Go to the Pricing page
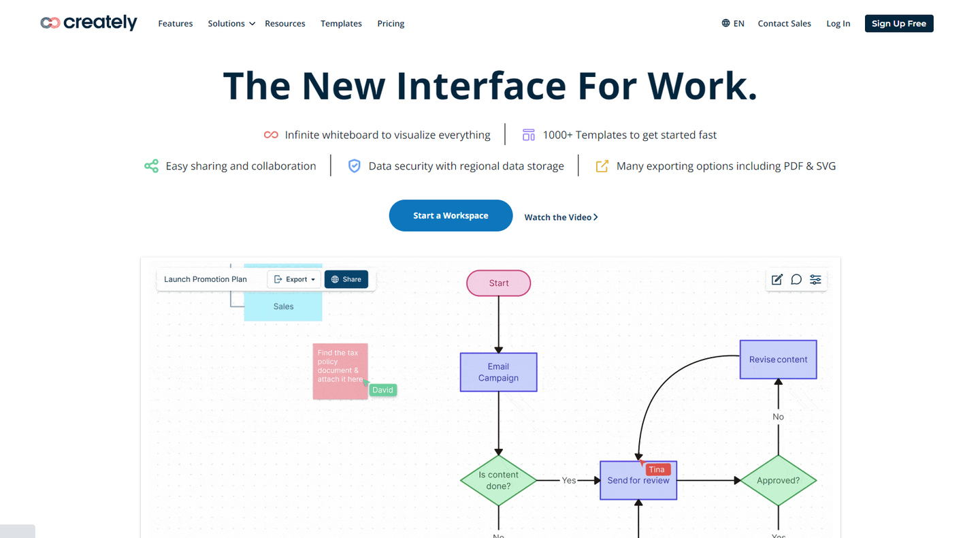The width and height of the screenshot is (980, 538). coord(391,23)
